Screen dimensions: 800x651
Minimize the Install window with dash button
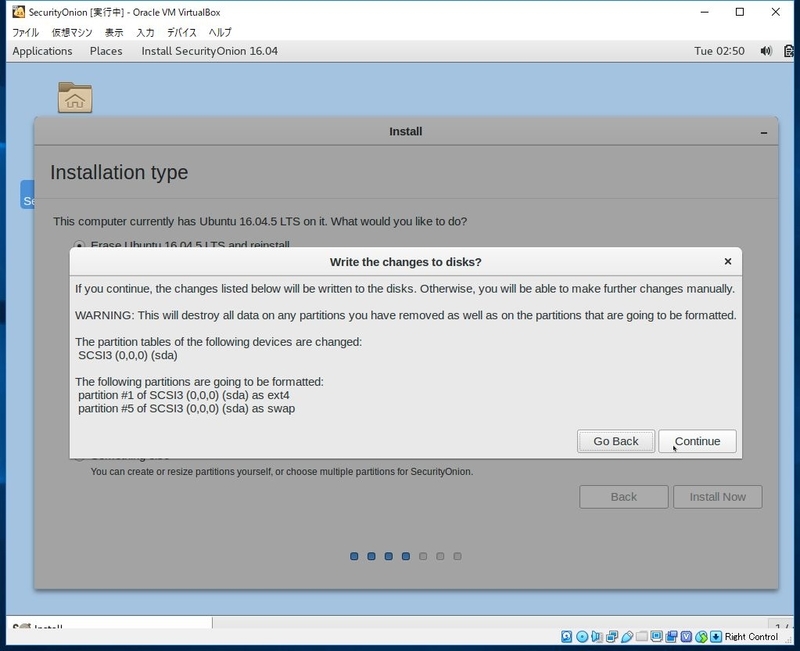[x=763, y=132]
